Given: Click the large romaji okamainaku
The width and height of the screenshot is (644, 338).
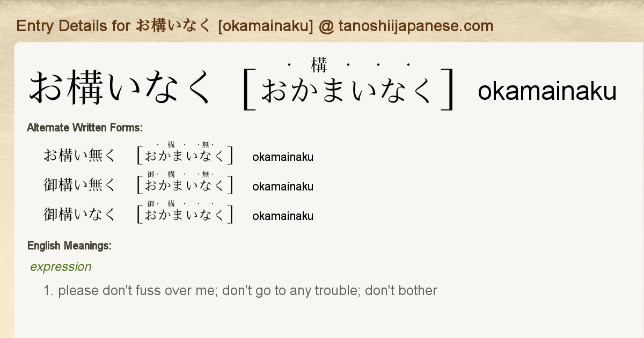Looking at the screenshot, I should coord(547,92).
